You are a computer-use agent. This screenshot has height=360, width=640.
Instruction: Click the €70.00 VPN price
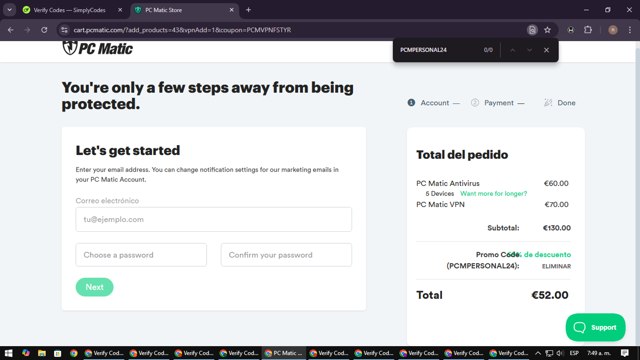556,204
